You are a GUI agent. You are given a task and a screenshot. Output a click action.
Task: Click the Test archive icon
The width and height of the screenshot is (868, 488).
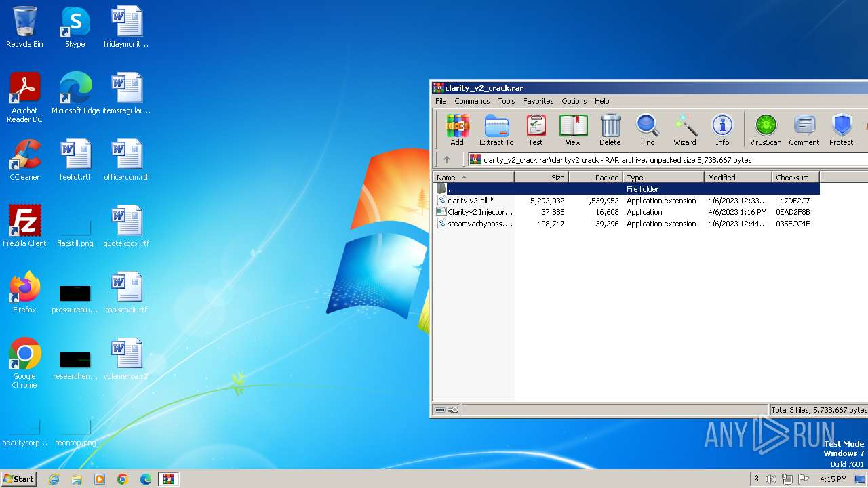point(536,129)
